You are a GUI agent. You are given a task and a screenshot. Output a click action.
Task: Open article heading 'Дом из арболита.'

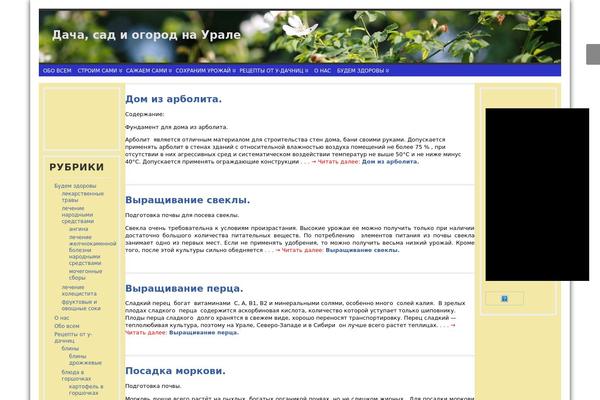click(x=173, y=99)
